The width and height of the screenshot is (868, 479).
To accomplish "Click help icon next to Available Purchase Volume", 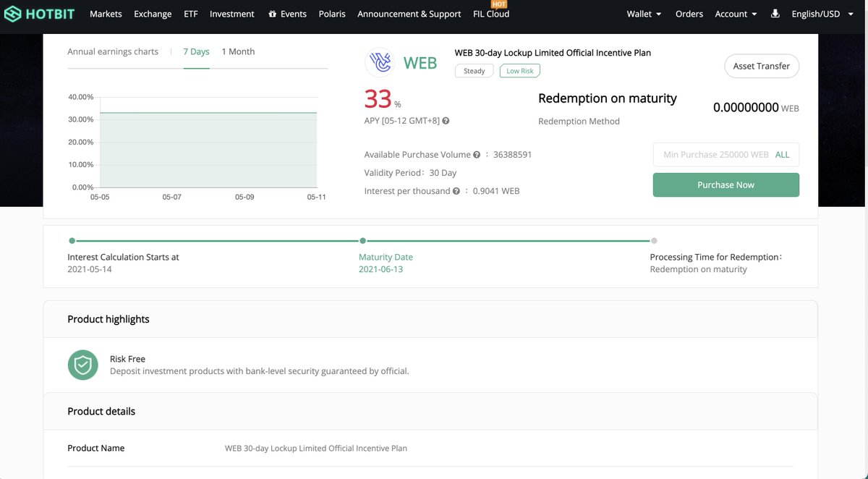I will click(x=477, y=155).
